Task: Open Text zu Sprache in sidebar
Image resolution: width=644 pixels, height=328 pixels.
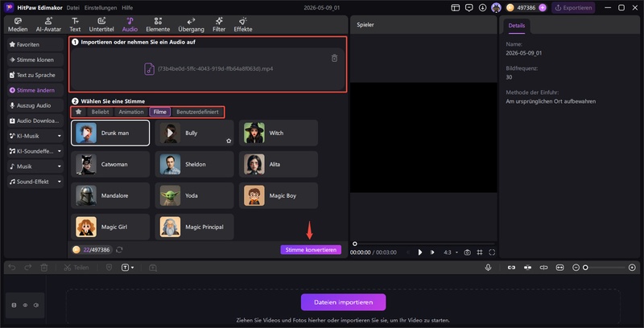Action: (x=35, y=75)
